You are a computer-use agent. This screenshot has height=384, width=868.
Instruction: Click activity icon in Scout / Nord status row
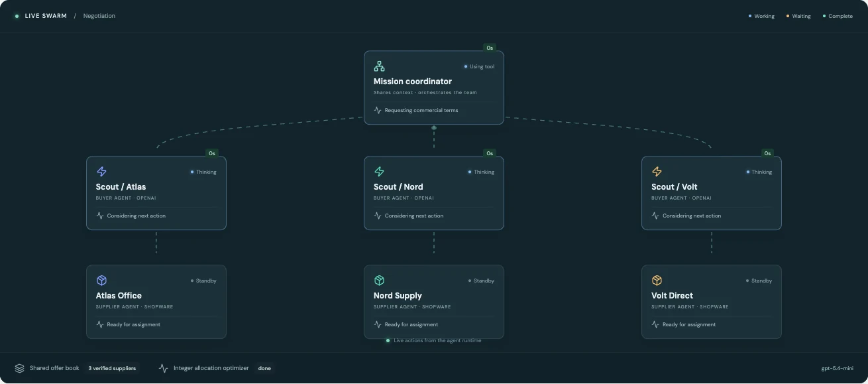tap(378, 216)
